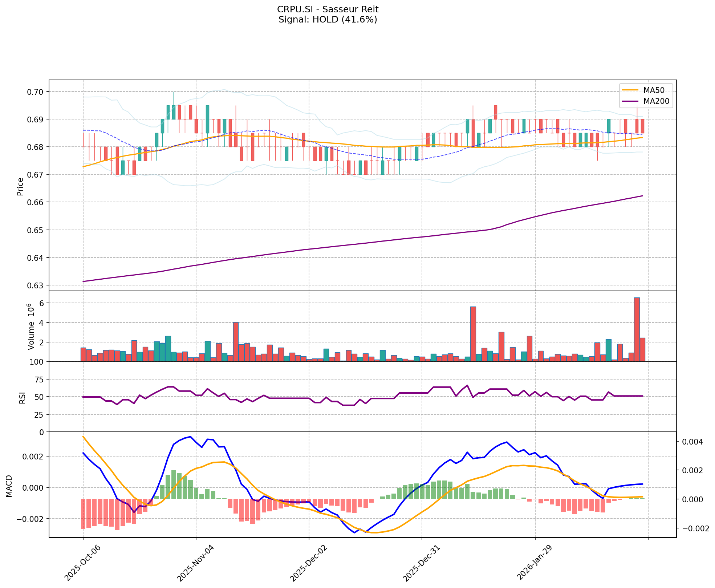
Task: Click the purple MA200 legend line swatch
Action: [630, 101]
